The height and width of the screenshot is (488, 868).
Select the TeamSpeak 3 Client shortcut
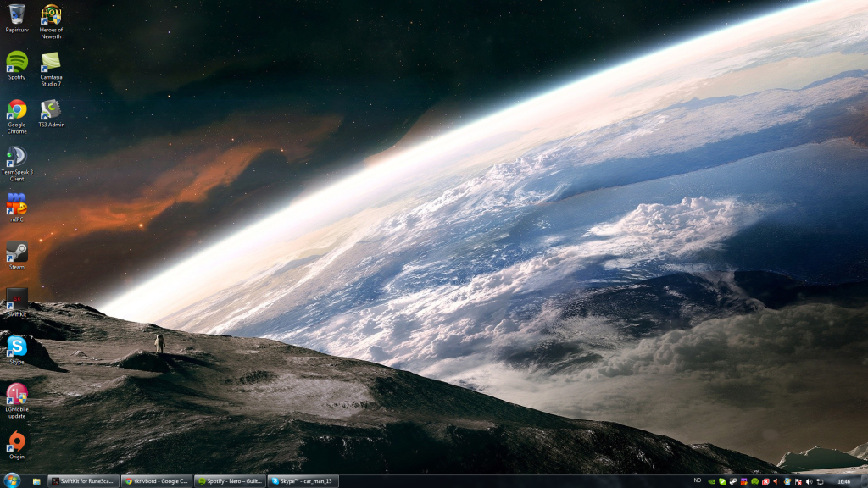[x=16, y=157]
